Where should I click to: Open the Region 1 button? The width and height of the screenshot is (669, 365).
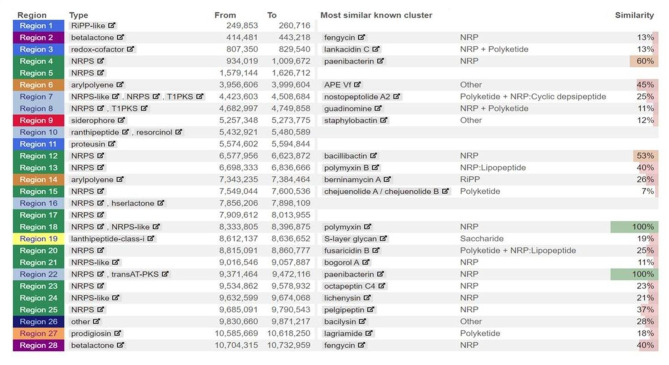coord(38,25)
